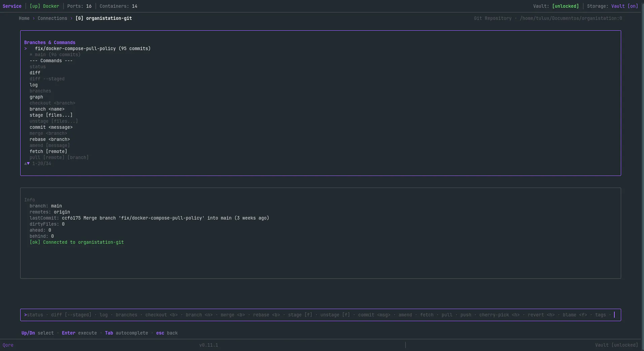Click the Qore label in the status bar
644x351 pixels.
click(8, 345)
